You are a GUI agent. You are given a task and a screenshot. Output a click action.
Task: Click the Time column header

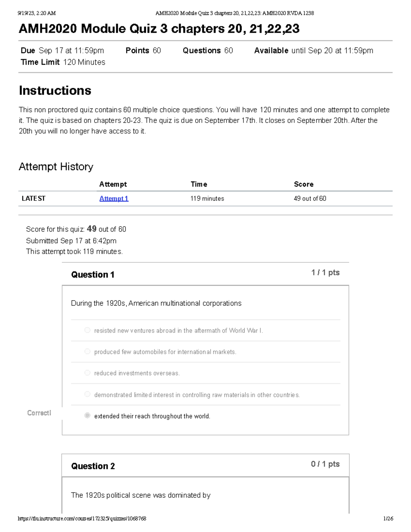199,184
